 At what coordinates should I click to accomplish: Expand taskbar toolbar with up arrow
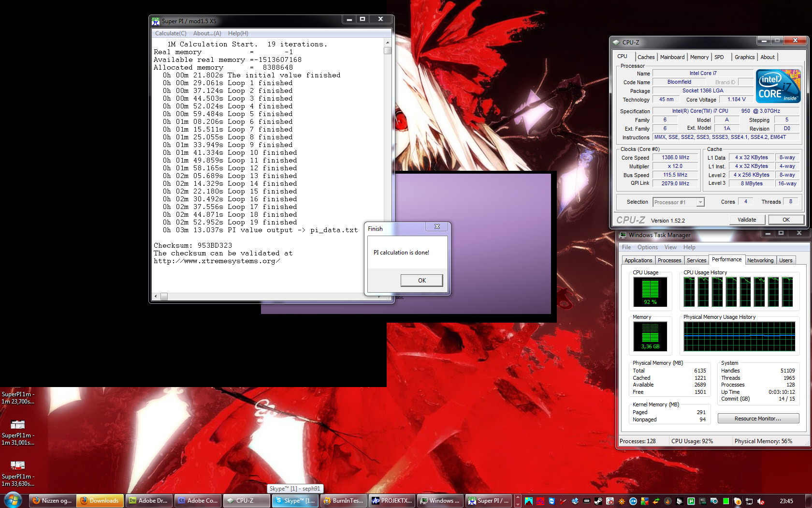click(x=518, y=497)
